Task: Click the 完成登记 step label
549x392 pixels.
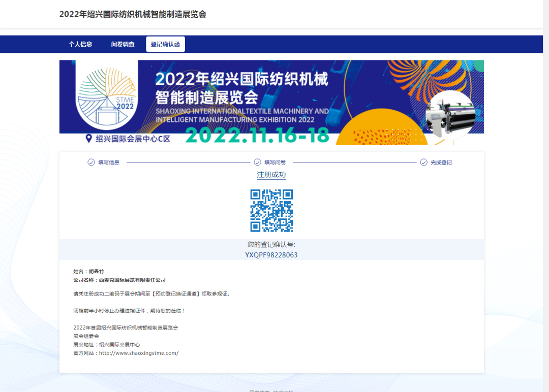Action: 441,162
